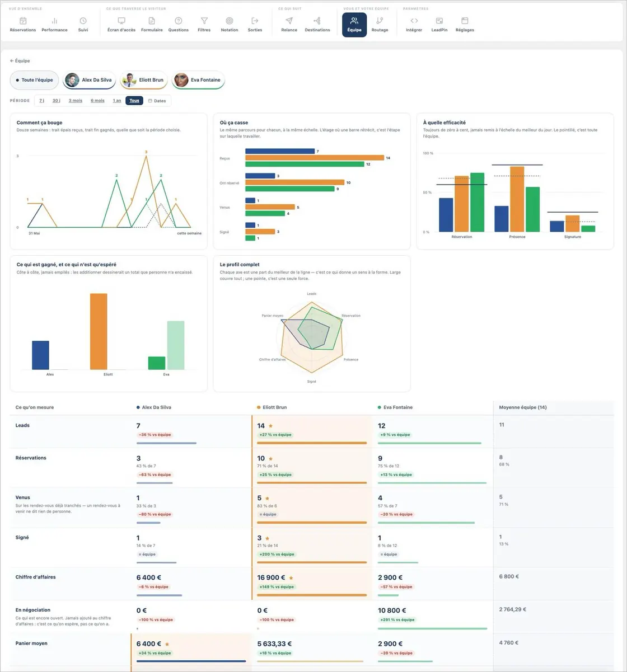Go to the Sorties exit icon
The image size is (627, 672).
(x=255, y=21)
